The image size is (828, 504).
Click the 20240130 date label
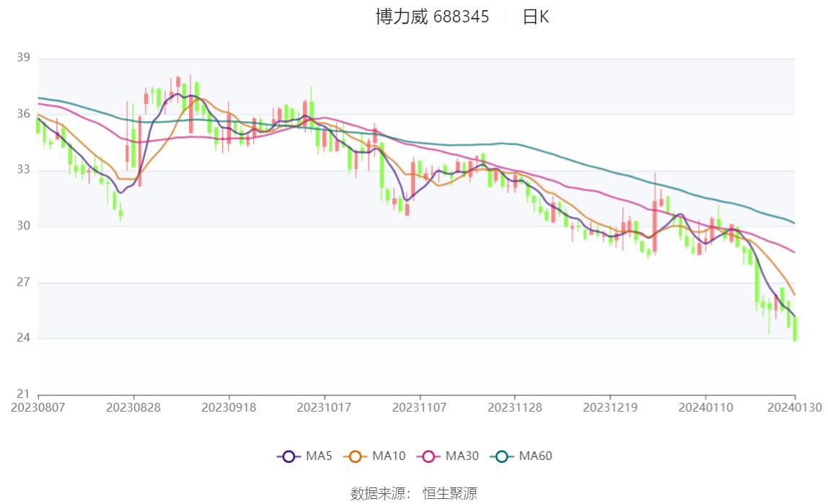point(796,407)
